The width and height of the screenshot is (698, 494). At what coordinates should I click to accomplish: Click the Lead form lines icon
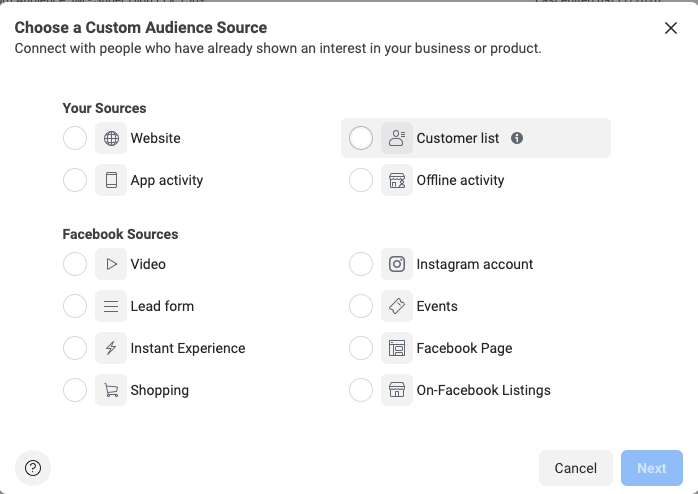[x=111, y=306]
